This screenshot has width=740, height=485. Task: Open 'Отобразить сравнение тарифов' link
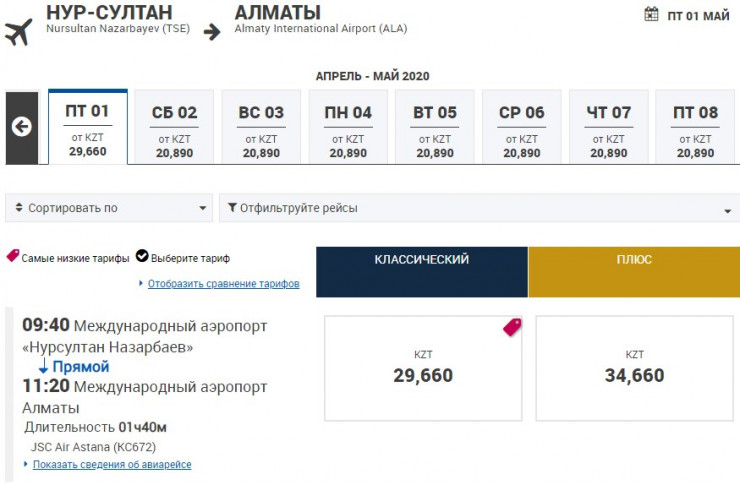tap(223, 284)
